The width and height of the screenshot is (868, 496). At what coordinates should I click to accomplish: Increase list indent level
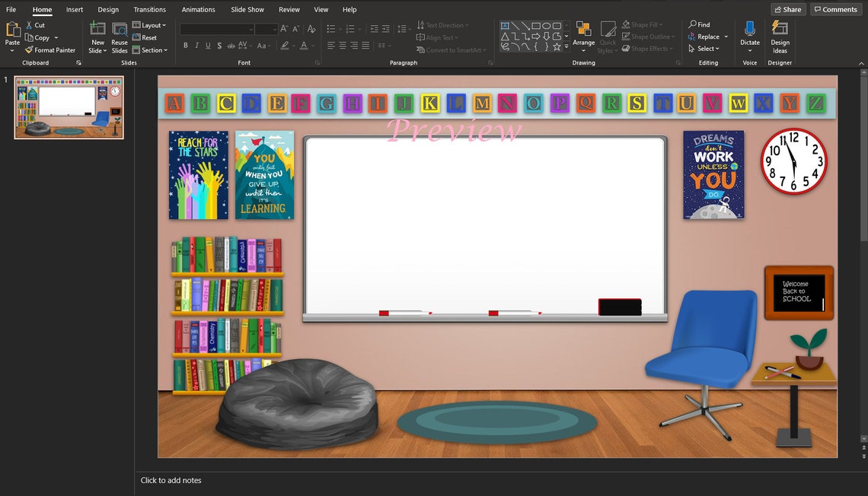pyautogui.click(x=386, y=29)
